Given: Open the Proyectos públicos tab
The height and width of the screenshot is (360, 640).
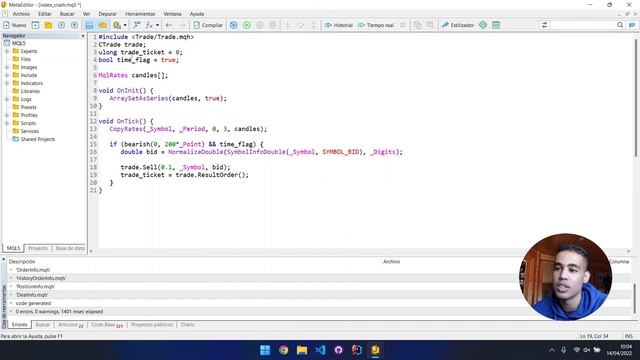Looking at the screenshot, I should tap(152, 325).
